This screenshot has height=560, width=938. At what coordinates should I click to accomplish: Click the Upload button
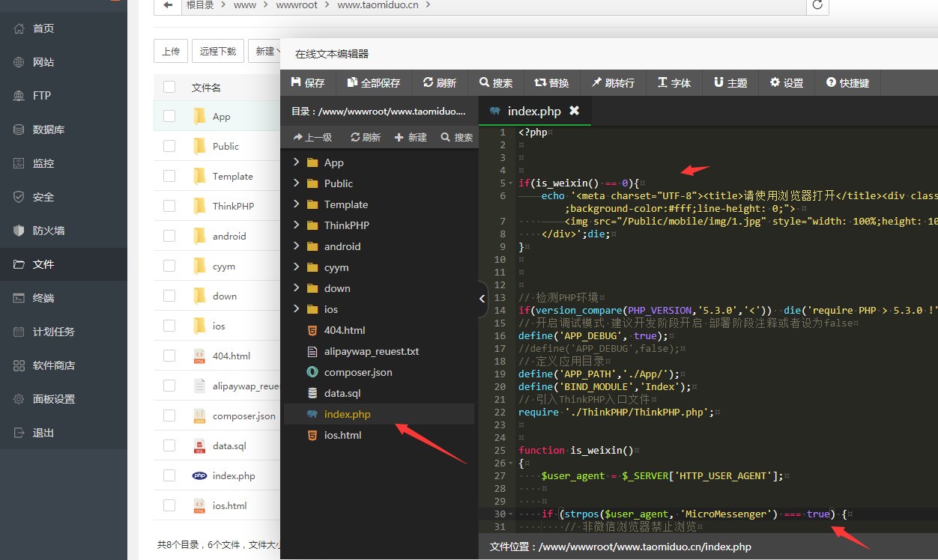(170, 51)
